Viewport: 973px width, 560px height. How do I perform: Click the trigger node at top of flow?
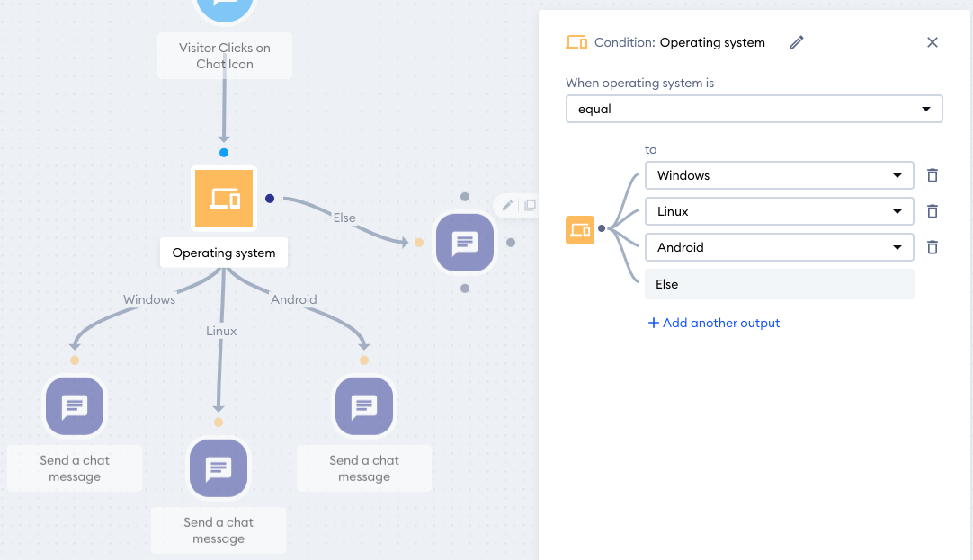(224, 7)
